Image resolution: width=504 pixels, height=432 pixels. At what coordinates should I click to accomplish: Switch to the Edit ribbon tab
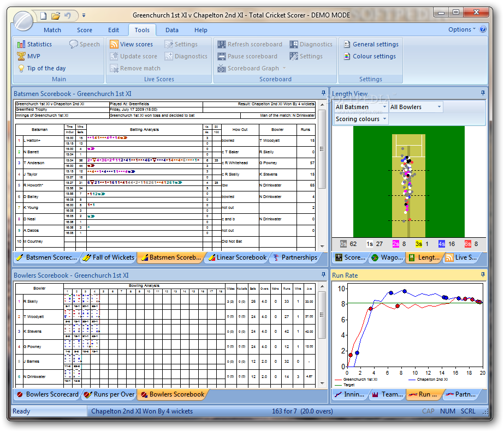[114, 30]
